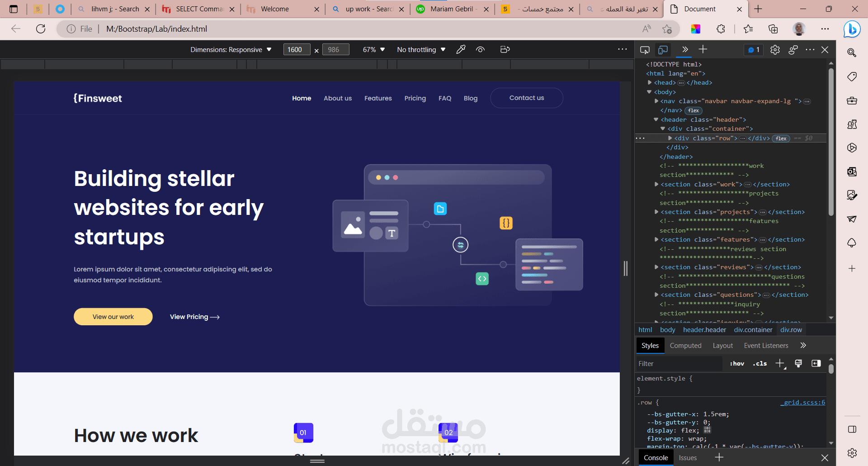The height and width of the screenshot is (466, 868).
Task: Switch to the Mariam Gebril browser tab
Action: coord(452,9)
